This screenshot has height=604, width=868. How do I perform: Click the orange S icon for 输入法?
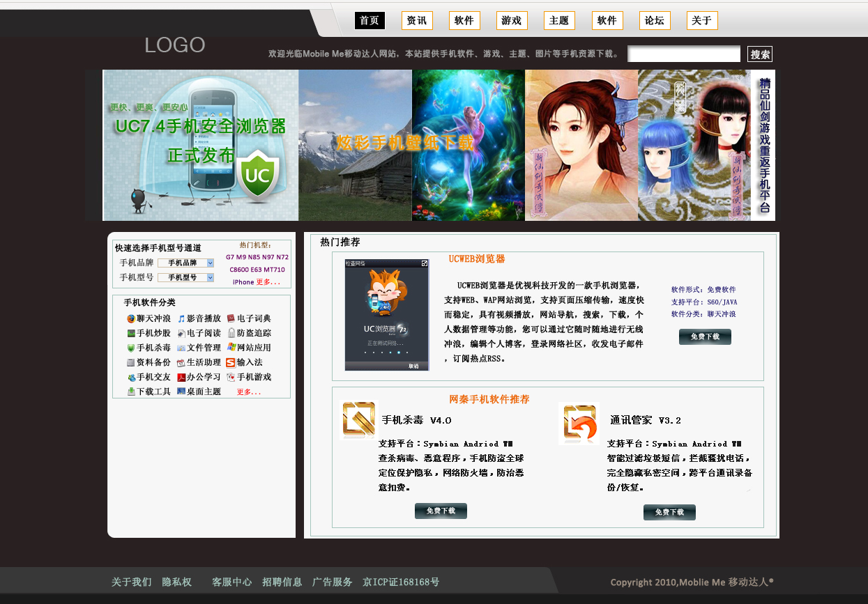[x=231, y=362]
